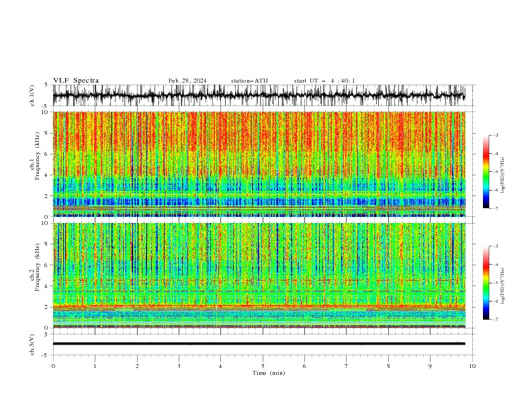532x411 pixels.
Task: Click the time axis tick label "10"
Action: [x=472, y=366]
